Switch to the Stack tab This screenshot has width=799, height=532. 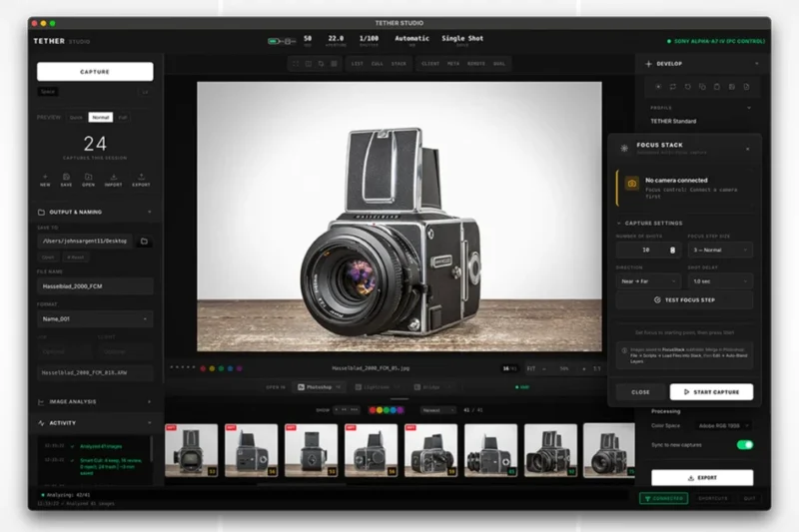pyautogui.click(x=399, y=64)
